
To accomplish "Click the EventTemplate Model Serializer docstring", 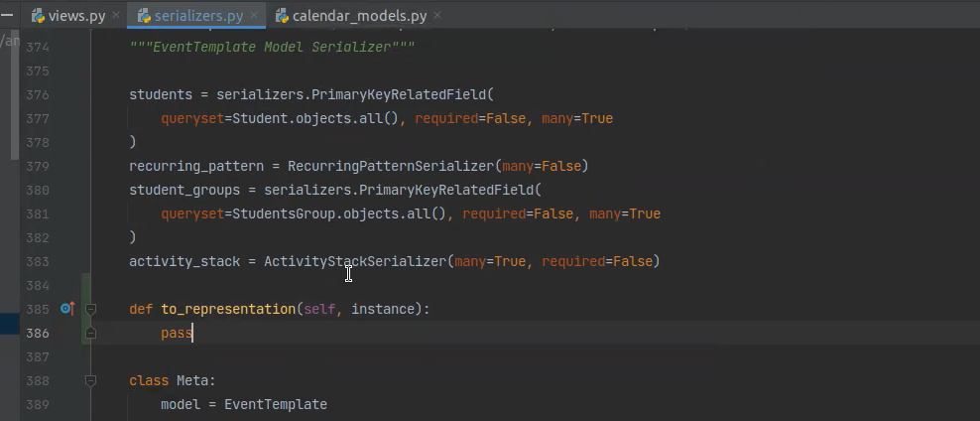I will point(272,47).
